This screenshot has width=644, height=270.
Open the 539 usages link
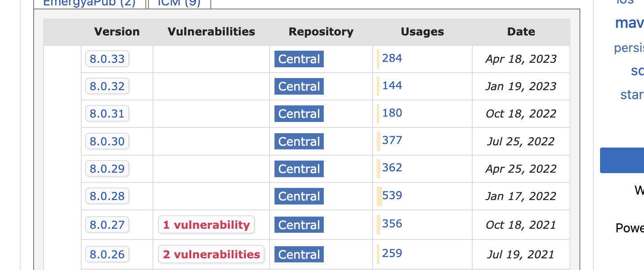pyautogui.click(x=392, y=195)
